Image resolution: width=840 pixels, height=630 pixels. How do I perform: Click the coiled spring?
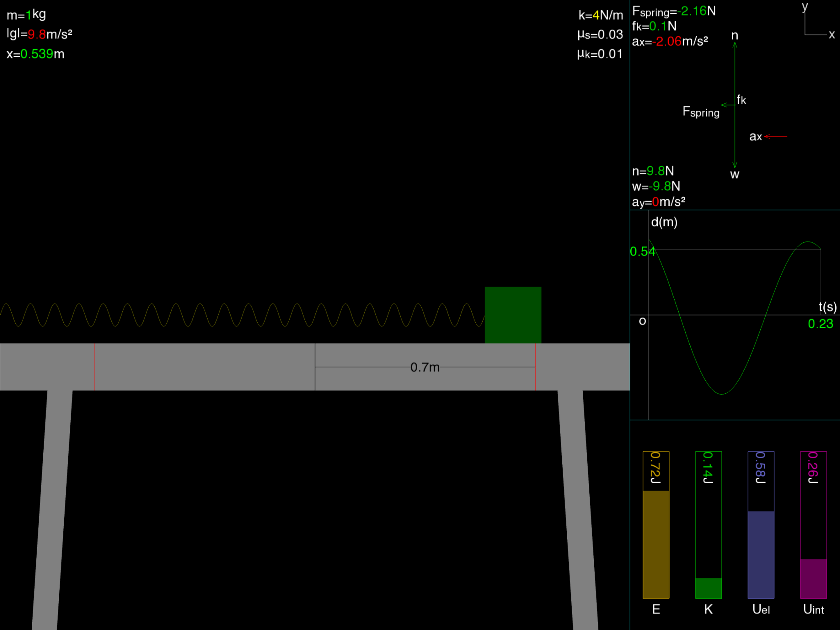pos(242,315)
